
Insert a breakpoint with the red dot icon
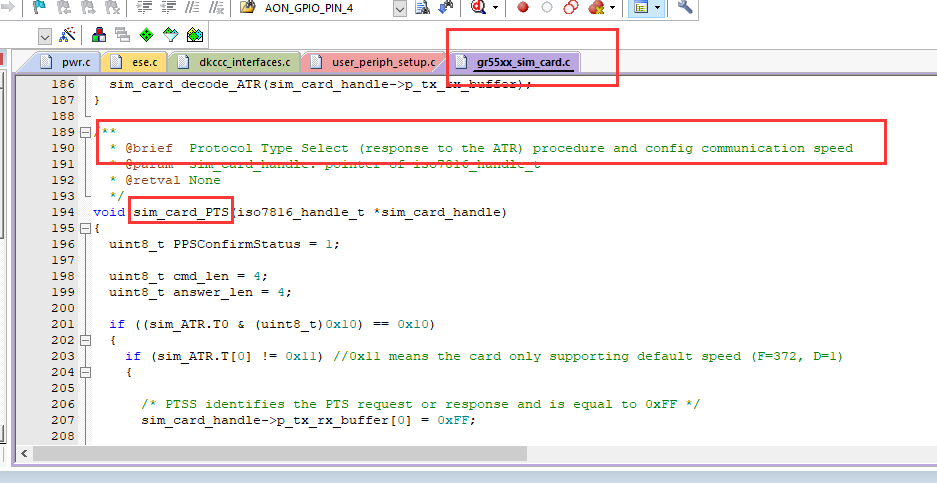click(523, 7)
